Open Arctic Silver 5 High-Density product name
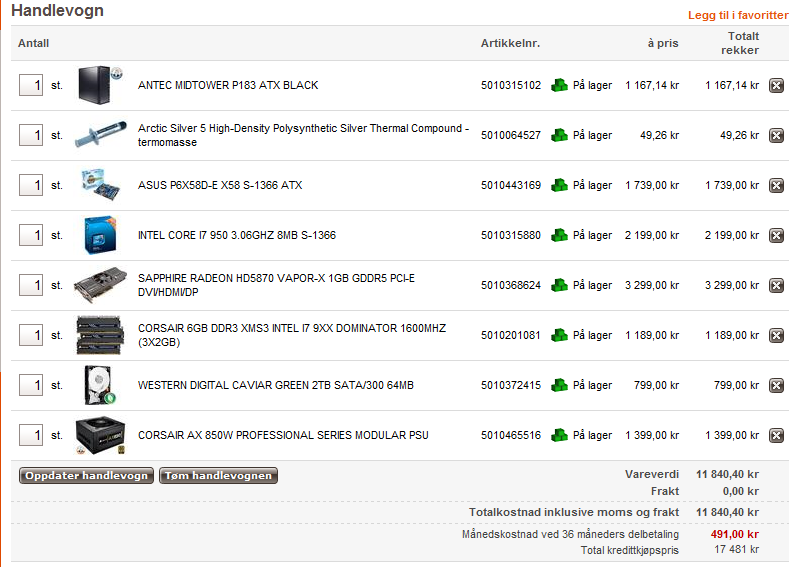This screenshot has width=794, height=567. coord(303,135)
